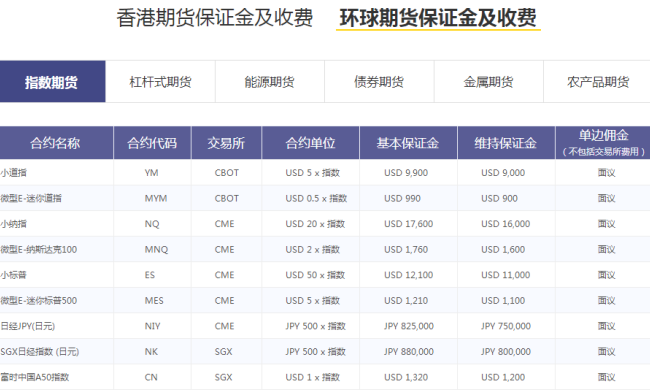
Task: Click contract code CN
Action: (151, 377)
